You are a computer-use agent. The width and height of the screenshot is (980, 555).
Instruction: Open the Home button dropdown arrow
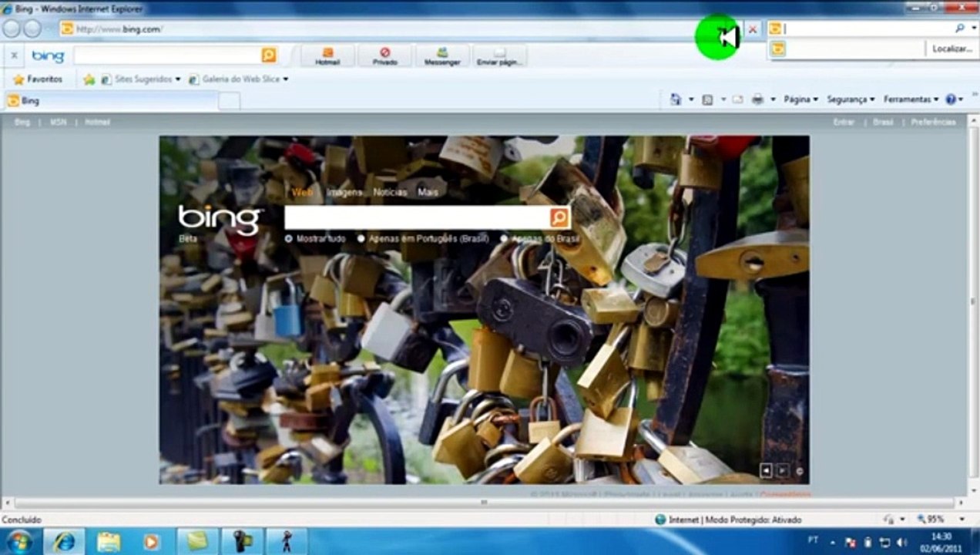click(691, 99)
